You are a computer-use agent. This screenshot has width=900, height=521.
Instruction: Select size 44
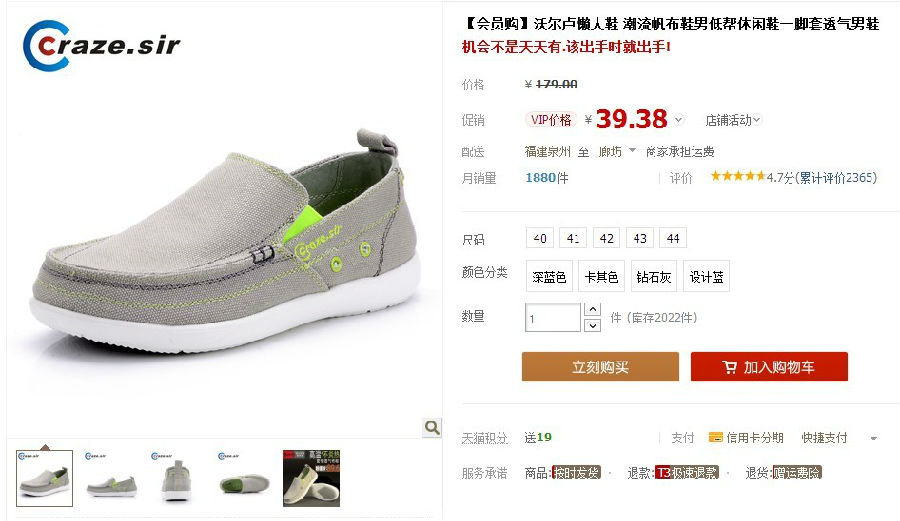point(673,238)
